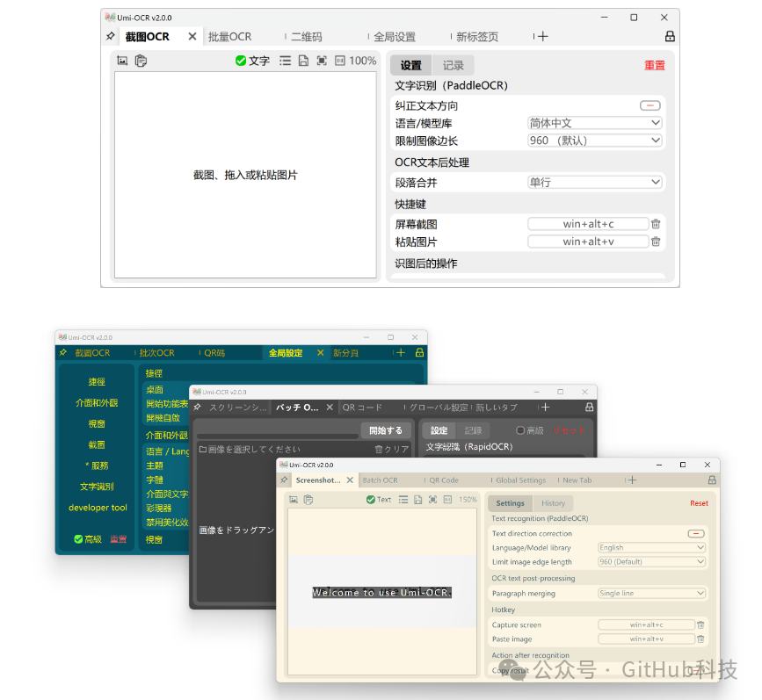Open the QR コード tab in the dark window
The height and width of the screenshot is (700, 762).
pos(362,407)
